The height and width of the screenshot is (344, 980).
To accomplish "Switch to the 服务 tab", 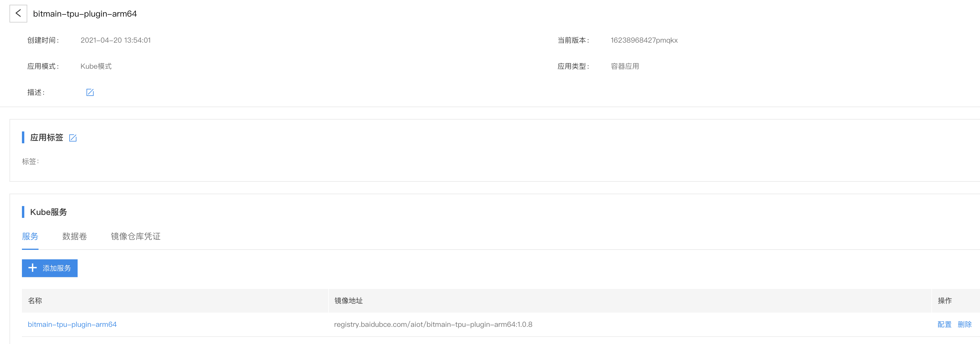I will click(30, 237).
